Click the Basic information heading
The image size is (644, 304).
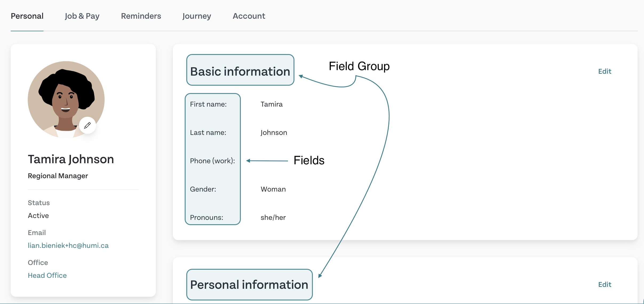[x=240, y=71]
